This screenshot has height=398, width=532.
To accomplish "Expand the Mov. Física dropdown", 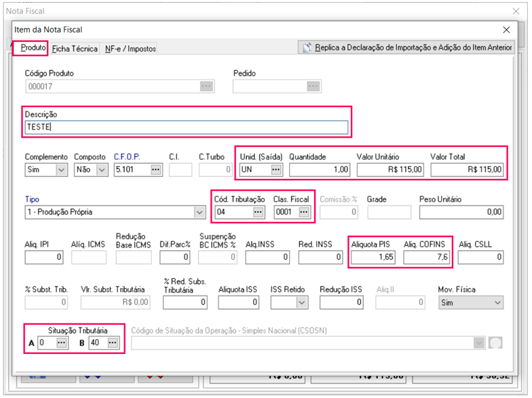I will [497, 302].
